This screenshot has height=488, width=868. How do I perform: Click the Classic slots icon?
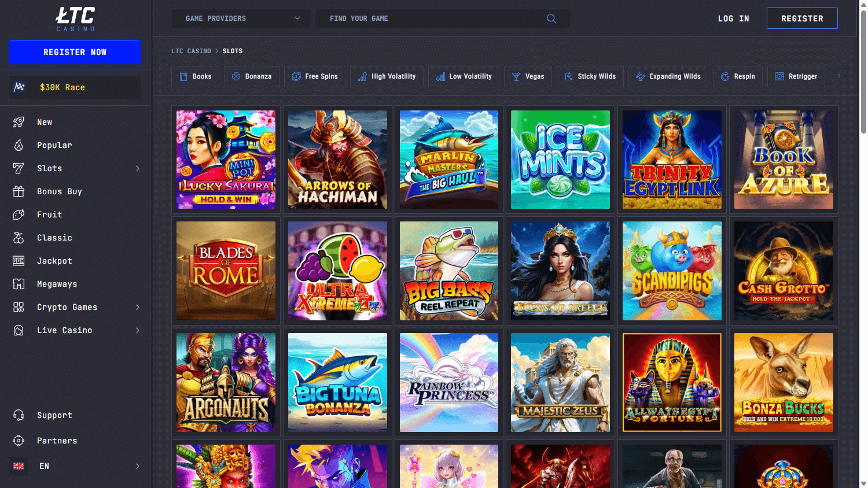(x=19, y=238)
